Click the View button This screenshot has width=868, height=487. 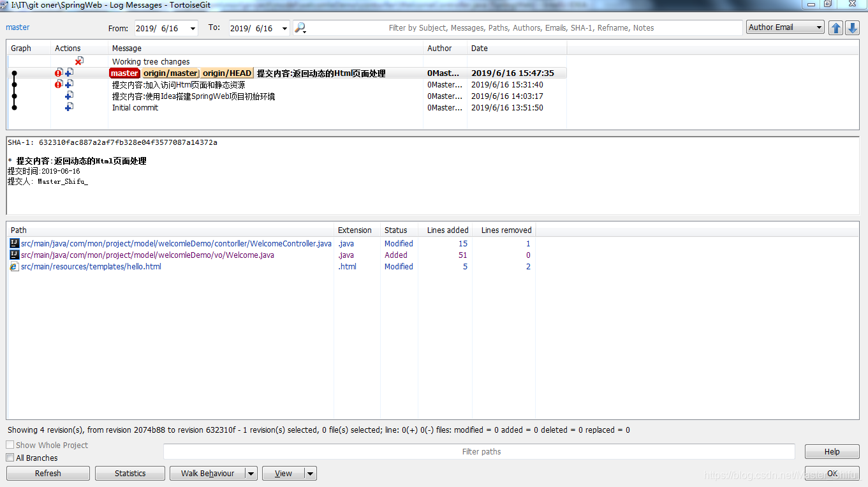tap(283, 474)
